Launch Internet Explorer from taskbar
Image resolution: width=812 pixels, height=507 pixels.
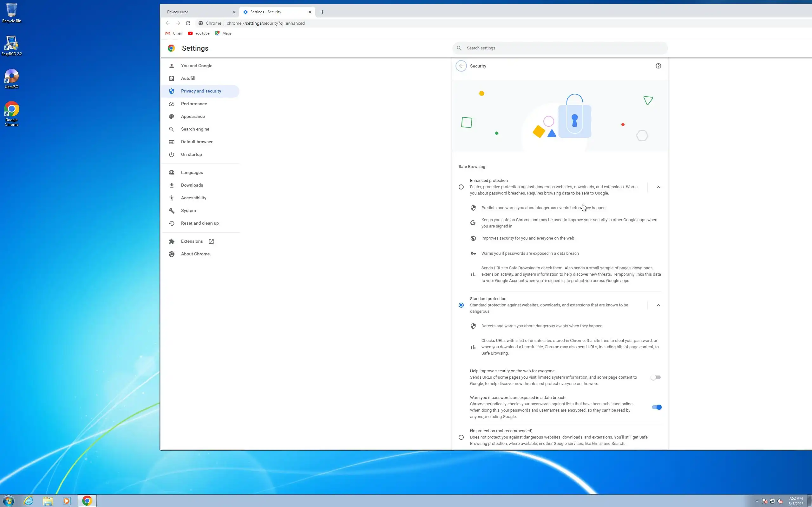[x=29, y=501]
